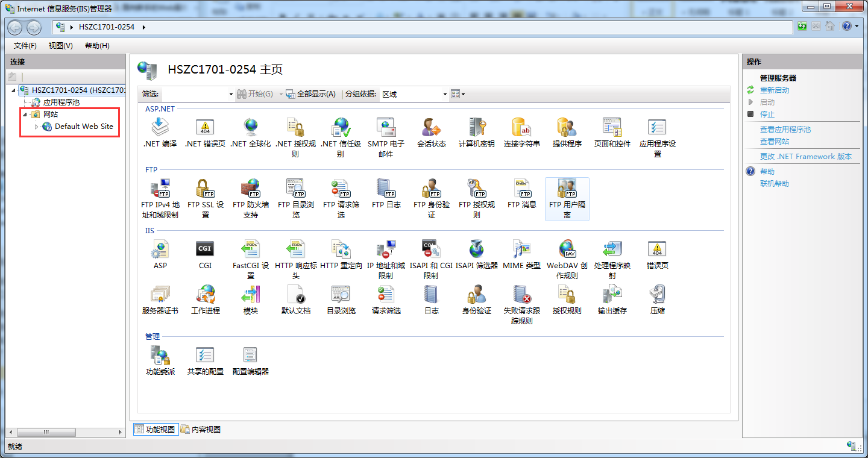Open 处理程序映射 settings

pyautogui.click(x=612, y=249)
